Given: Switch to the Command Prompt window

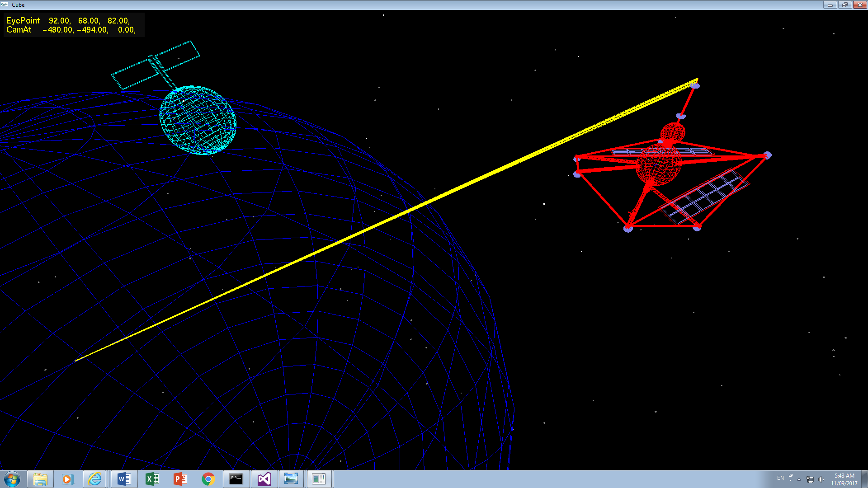Looking at the screenshot, I should tap(236, 479).
